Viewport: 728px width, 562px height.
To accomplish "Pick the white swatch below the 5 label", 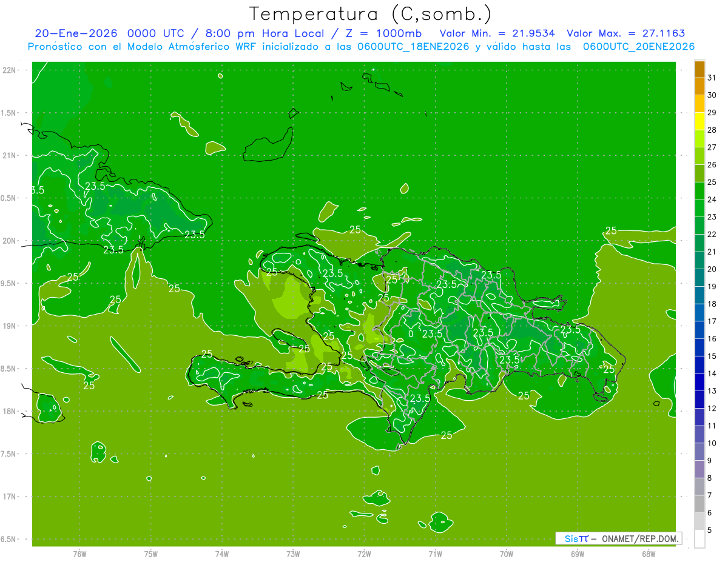I will pos(700,539).
